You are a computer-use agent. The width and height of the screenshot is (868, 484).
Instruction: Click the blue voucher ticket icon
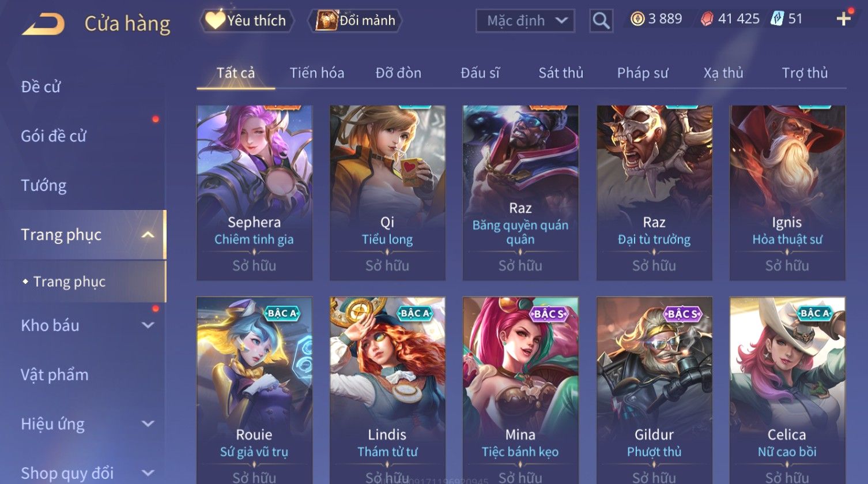click(778, 19)
